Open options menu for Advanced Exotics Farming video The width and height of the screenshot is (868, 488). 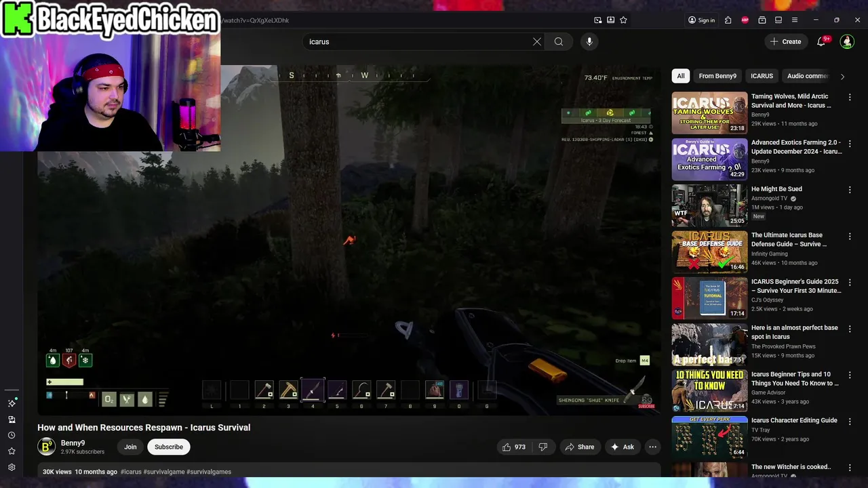tap(850, 144)
